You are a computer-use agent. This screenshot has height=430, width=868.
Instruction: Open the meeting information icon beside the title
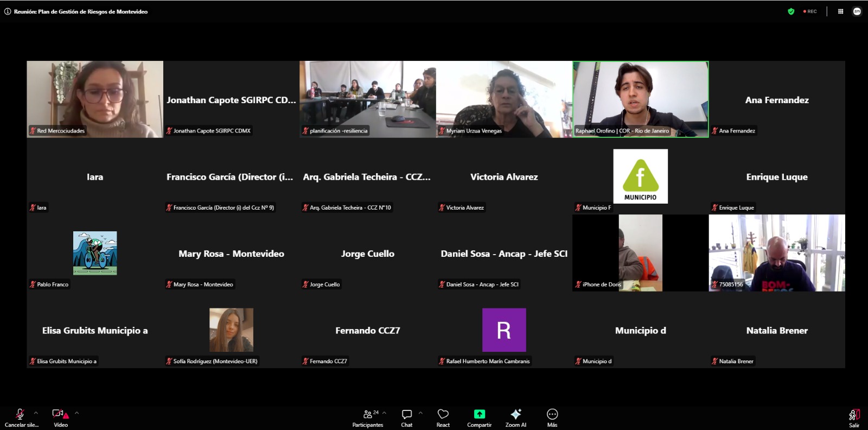pos(8,11)
